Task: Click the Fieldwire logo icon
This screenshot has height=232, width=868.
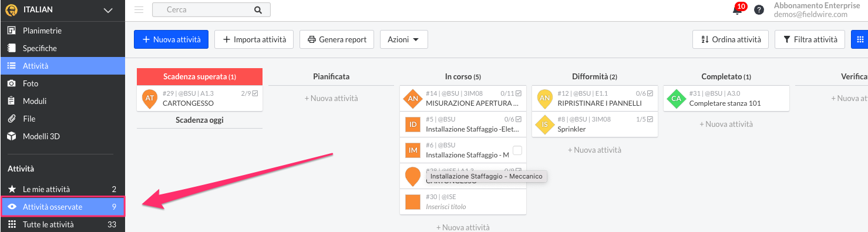Action: pos(11,10)
